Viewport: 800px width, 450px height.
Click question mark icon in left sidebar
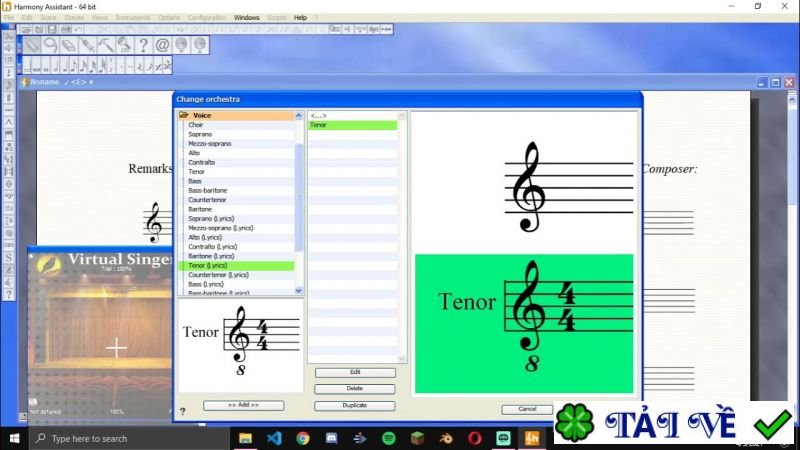pos(8,294)
